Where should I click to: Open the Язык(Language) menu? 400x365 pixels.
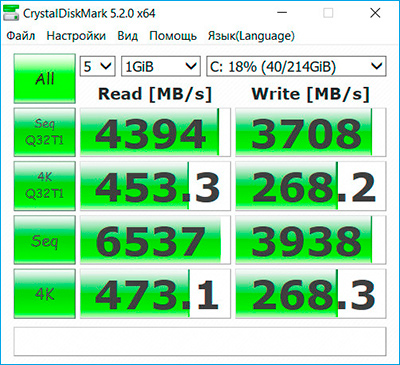tap(251, 36)
